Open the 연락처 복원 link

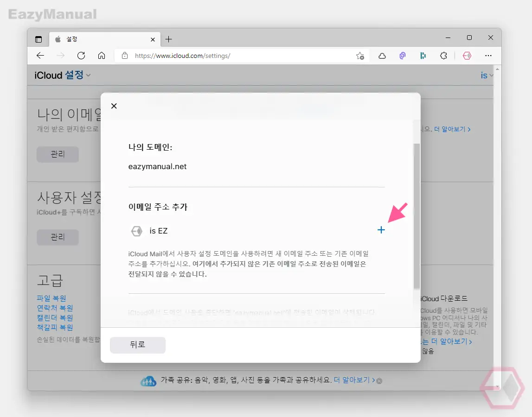tap(55, 308)
